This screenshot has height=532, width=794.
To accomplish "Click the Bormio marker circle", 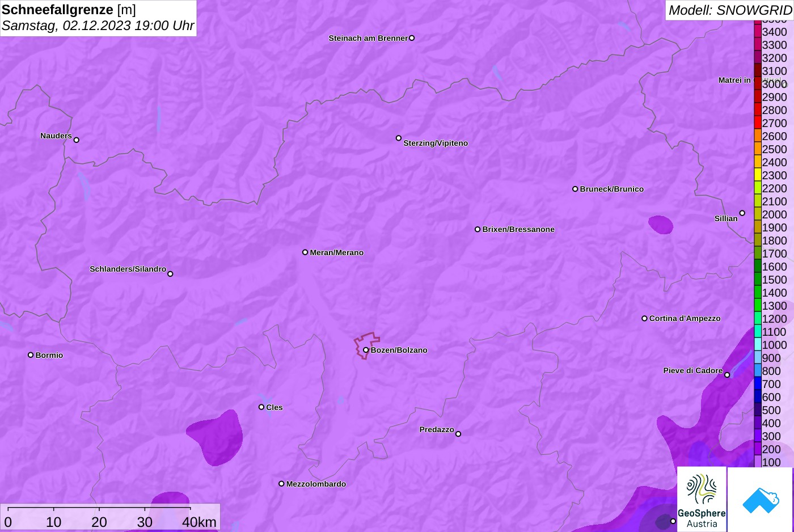I will (31, 355).
